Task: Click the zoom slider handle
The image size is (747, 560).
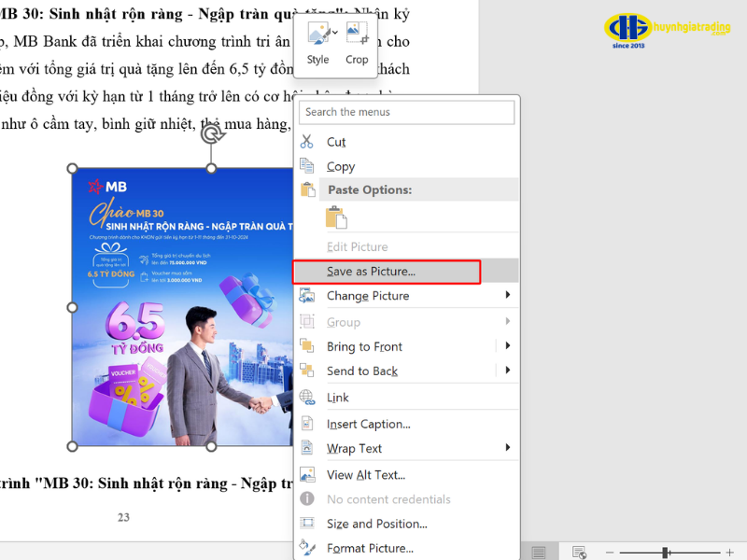Action: (x=666, y=553)
